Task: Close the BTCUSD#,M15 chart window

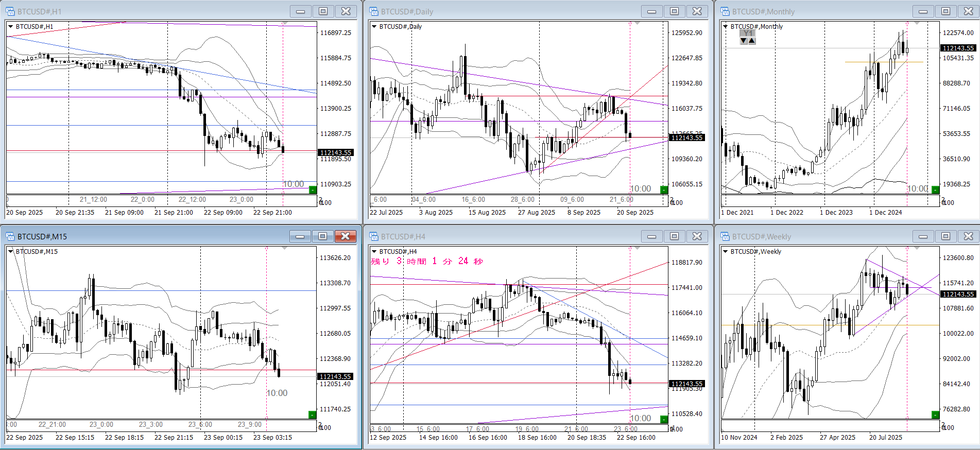Action: (x=346, y=236)
